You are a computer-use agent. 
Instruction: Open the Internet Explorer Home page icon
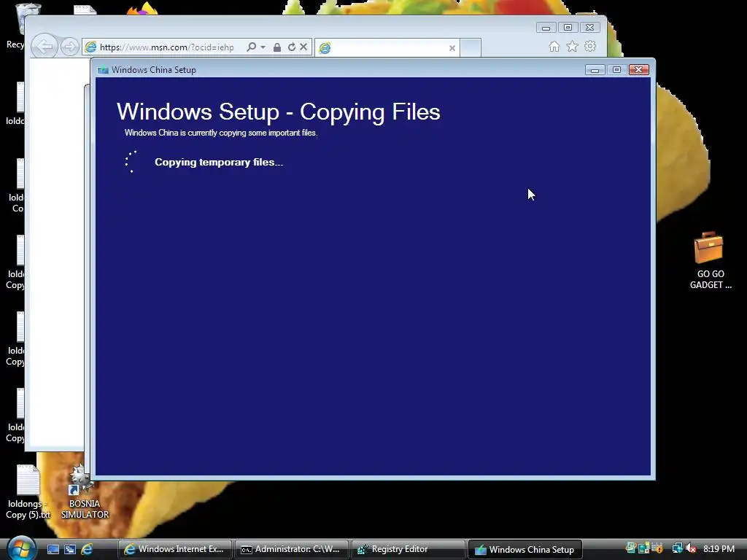click(x=554, y=46)
